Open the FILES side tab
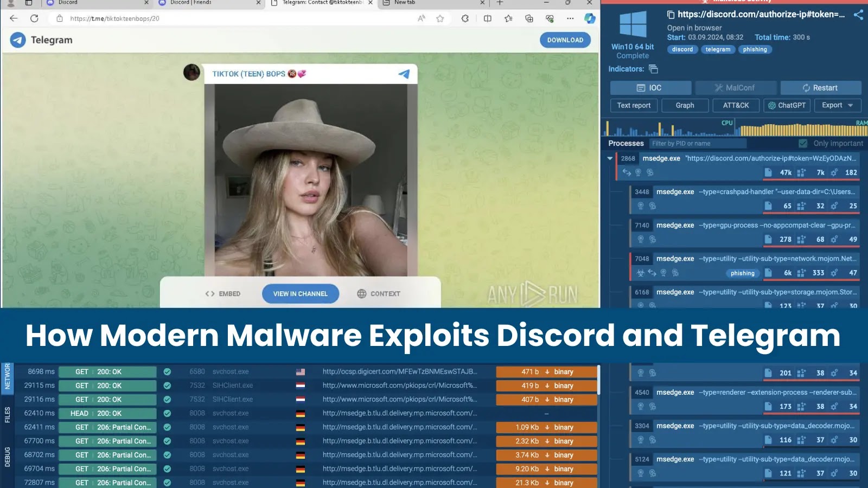Image resolution: width=868 pixels, height=488 pixels. pos(7,415)
